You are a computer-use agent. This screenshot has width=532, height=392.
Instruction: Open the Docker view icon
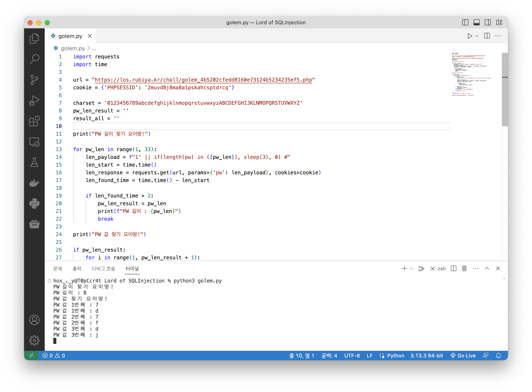pos(34,183)
